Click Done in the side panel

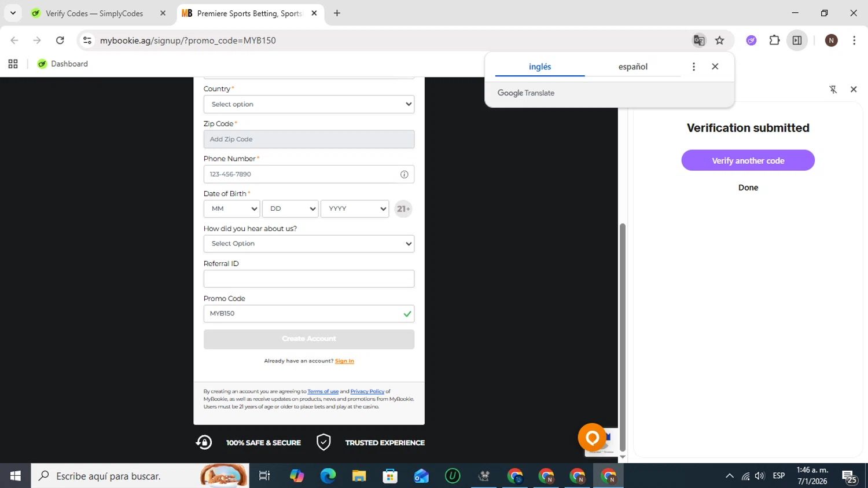point(748,188)
